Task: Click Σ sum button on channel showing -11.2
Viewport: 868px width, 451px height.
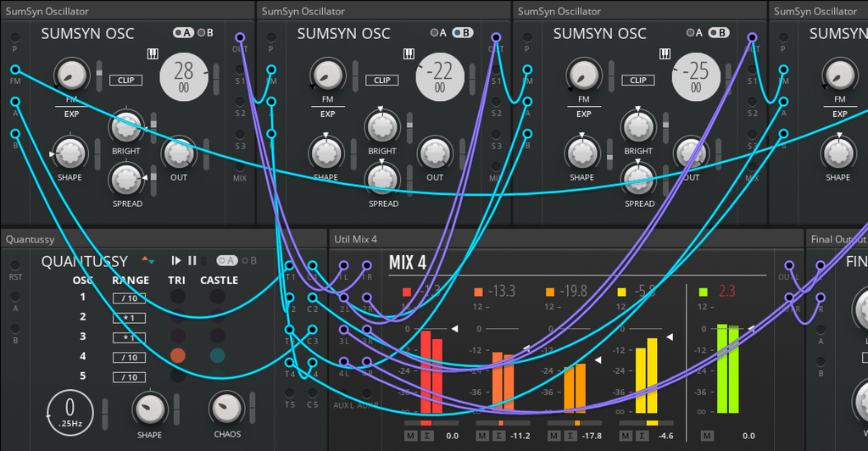Action: (498, 436)
